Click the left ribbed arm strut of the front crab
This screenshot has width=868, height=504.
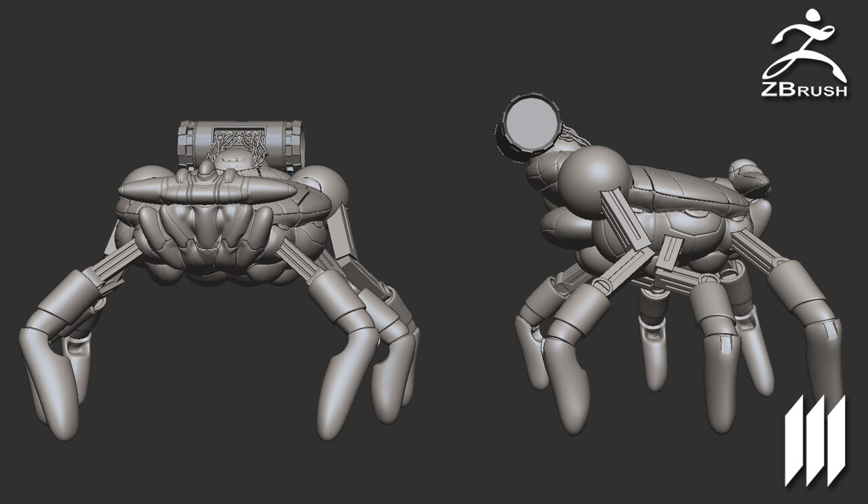pos(117,268)
